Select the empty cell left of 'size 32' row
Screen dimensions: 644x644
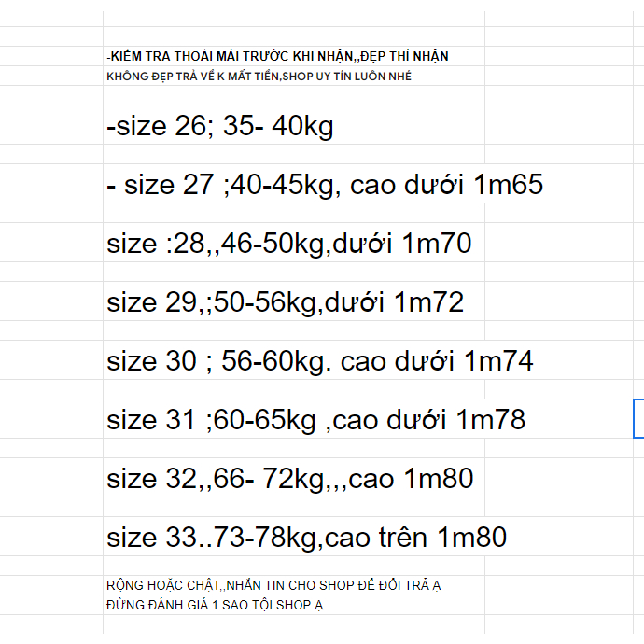tap(51, 479)
